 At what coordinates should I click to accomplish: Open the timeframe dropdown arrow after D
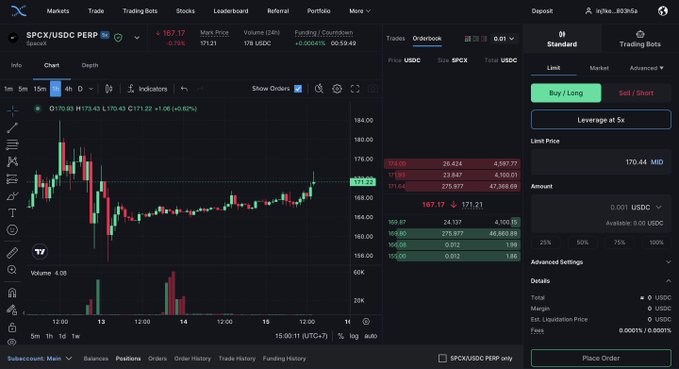click(91, 89)
